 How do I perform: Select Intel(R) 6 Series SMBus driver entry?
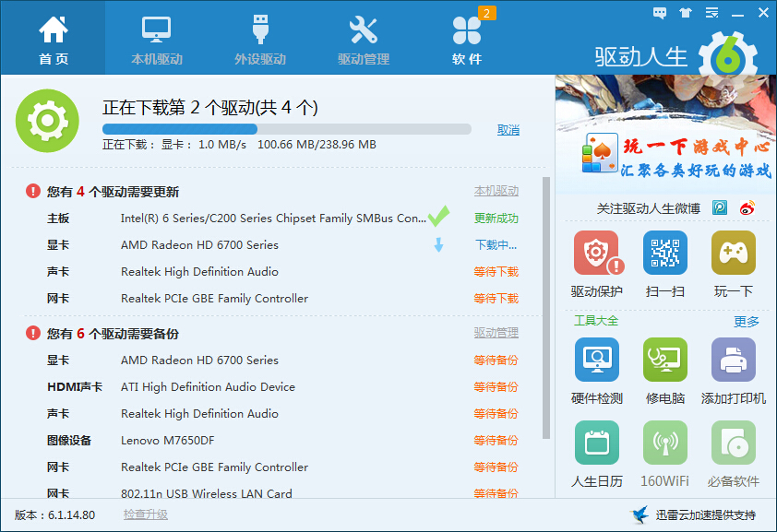[273, 219]
